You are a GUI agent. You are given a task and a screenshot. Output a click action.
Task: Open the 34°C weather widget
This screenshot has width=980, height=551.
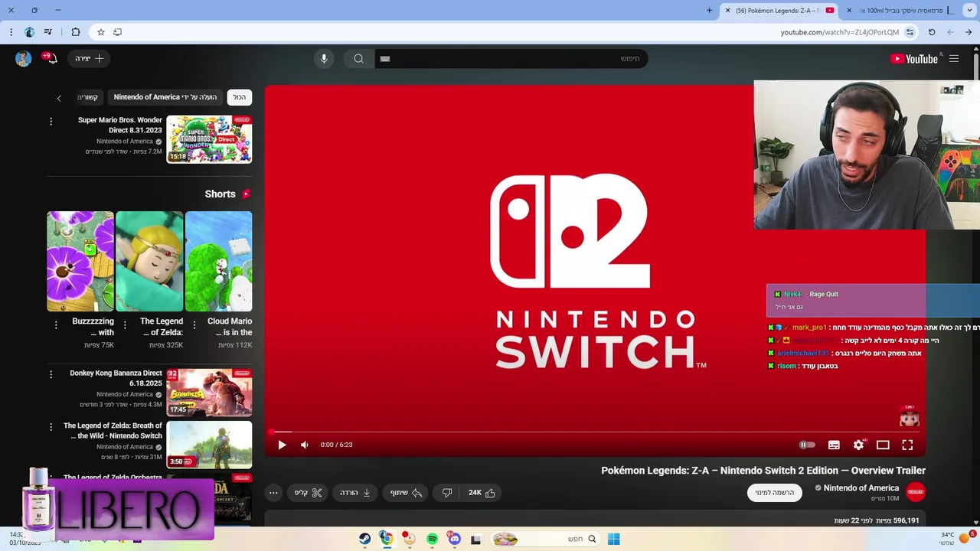[955, 538]
